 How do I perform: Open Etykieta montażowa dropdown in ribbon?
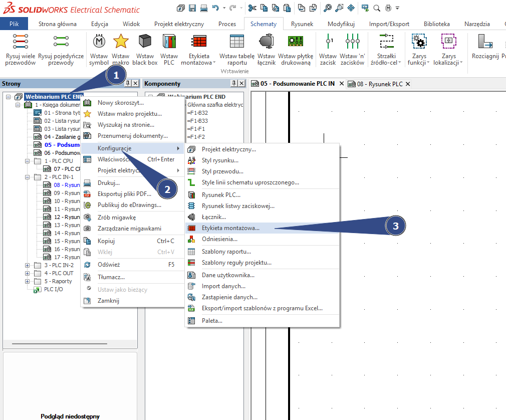click(214, 63)
